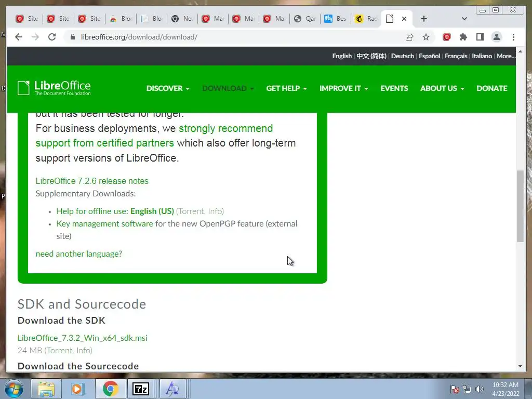Switch to the first Site tab
The image size is (532, 399).
pyautogui.click(x=27, y=19)
